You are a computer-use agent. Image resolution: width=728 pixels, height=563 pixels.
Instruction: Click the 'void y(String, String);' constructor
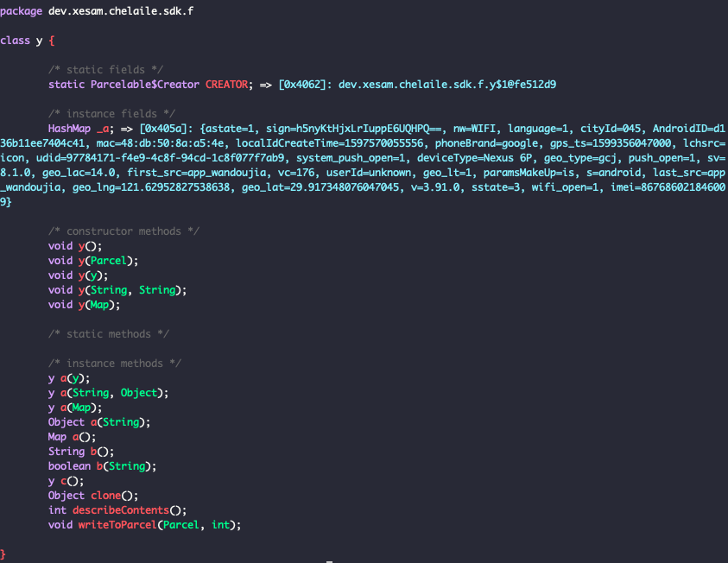click(117, 290)
